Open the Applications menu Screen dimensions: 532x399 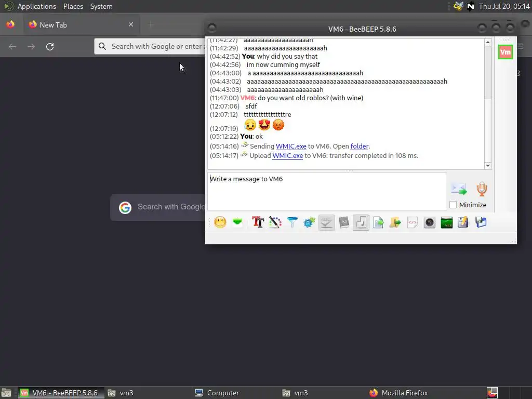pyautogui.click(x=37, y=6)
